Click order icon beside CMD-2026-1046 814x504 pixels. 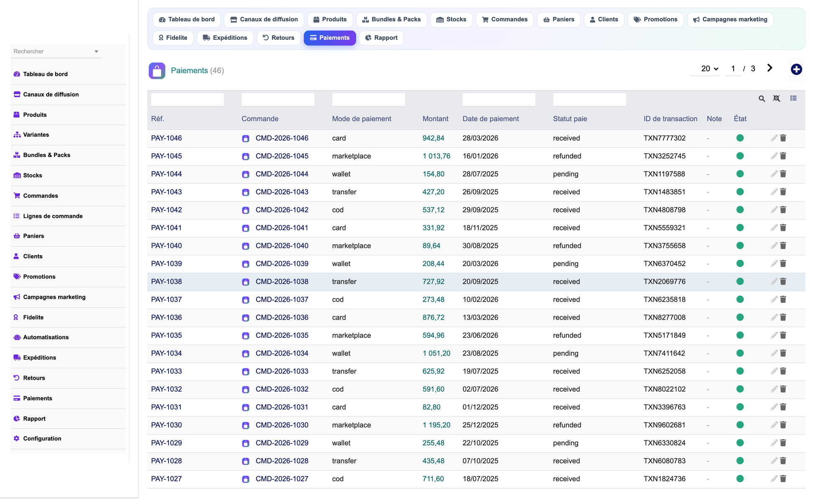tap(246, 138)
